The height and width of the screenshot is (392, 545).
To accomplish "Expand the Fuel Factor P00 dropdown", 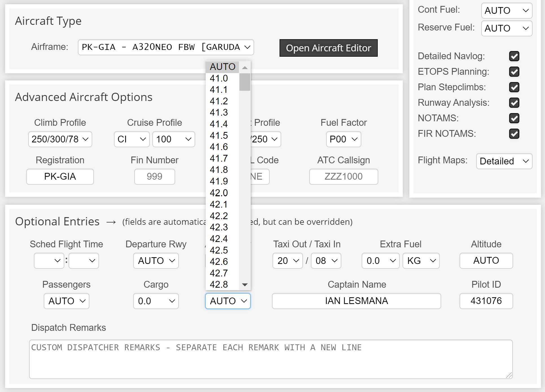I will pos(343,139).
